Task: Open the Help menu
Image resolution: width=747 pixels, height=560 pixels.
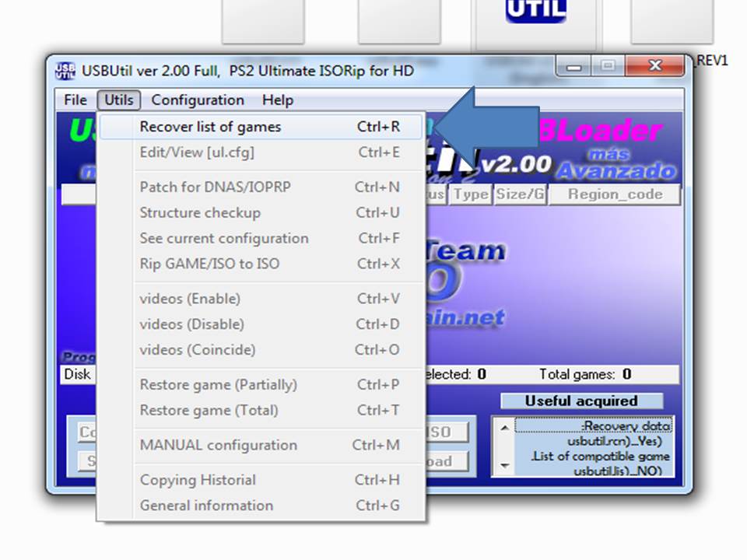Action: [278, 100]
